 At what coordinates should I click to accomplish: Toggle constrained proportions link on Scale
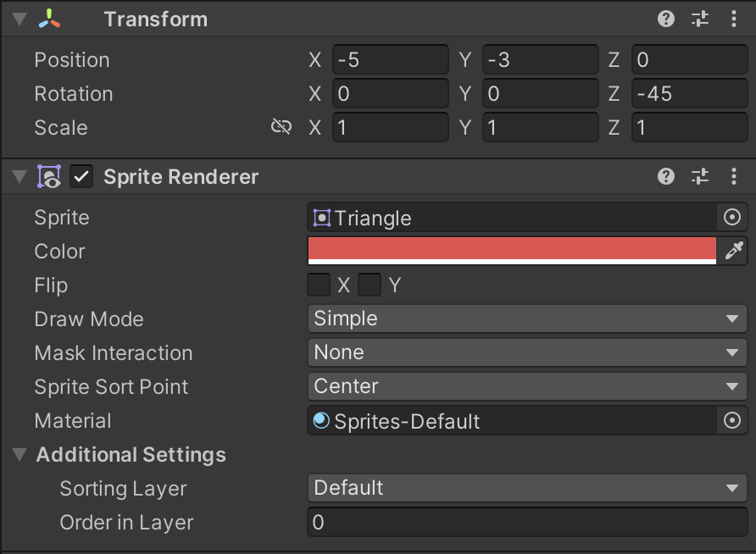281,127
